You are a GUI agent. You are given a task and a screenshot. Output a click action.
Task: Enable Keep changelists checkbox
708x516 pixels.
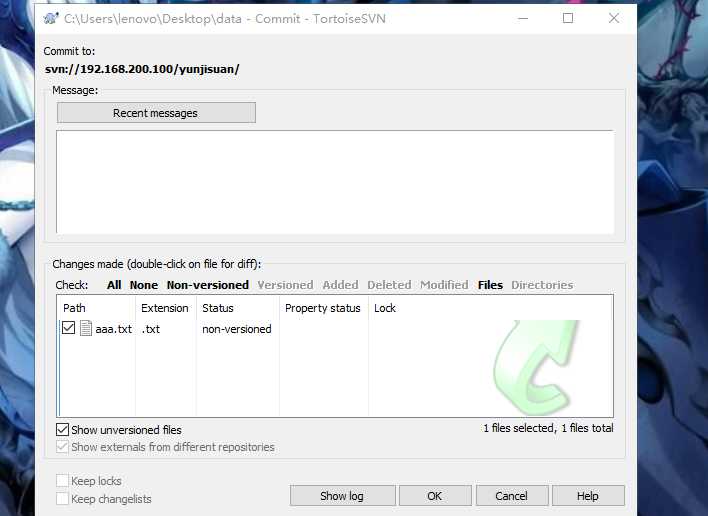62,499
